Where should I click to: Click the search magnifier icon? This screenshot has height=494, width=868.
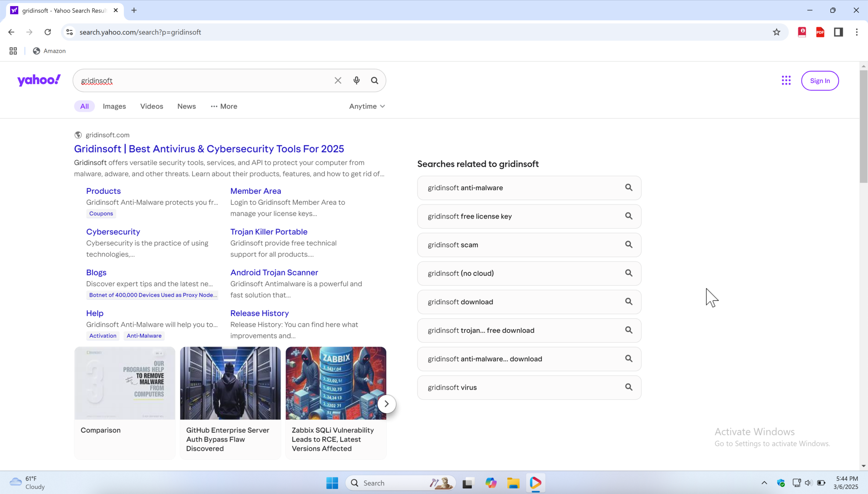(x=374, y=80)
